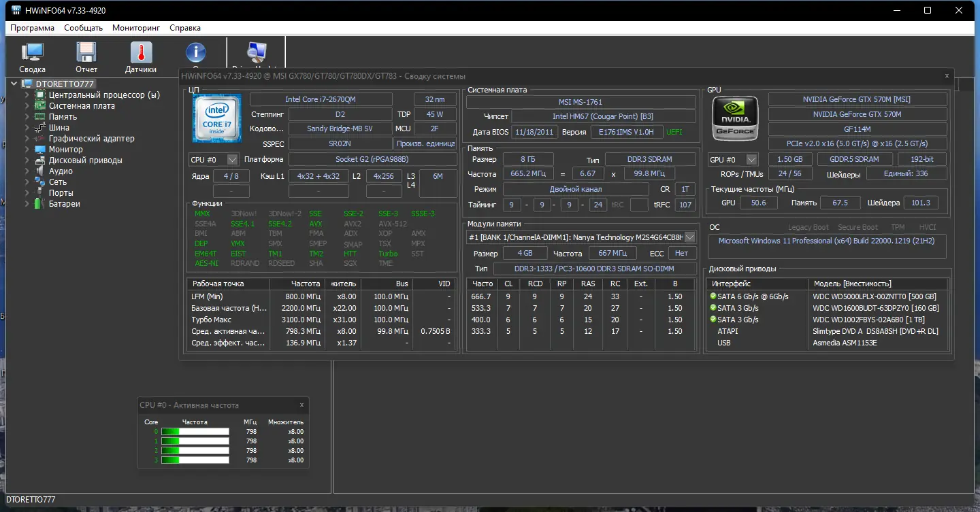Expand the Системная плата node
This screenshot has height=512, width=980.
27,106
